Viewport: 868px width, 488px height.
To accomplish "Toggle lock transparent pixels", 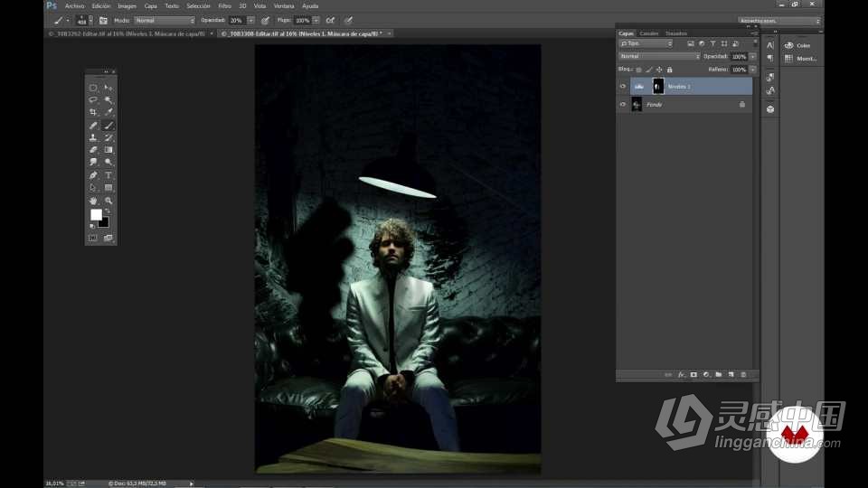I will click(639, 70).
